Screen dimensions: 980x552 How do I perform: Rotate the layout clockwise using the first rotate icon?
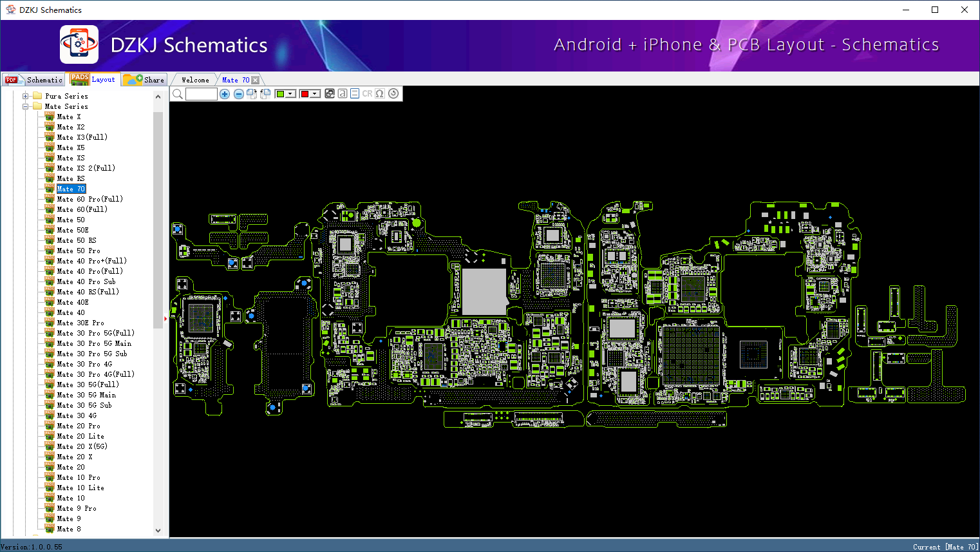(x=252, y=94)
